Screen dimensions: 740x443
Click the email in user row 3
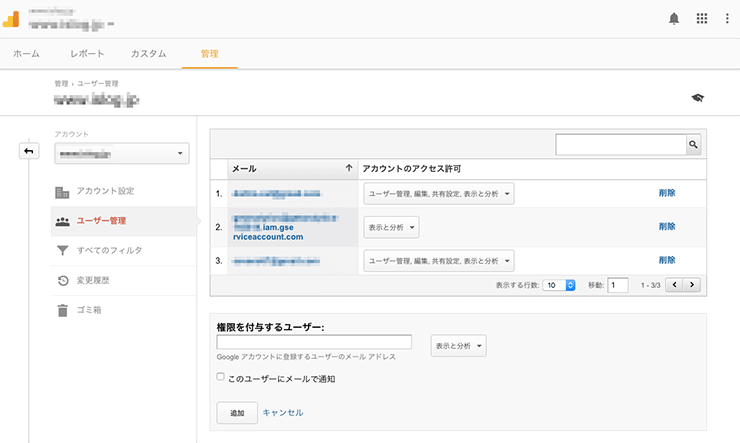(277, 261)
